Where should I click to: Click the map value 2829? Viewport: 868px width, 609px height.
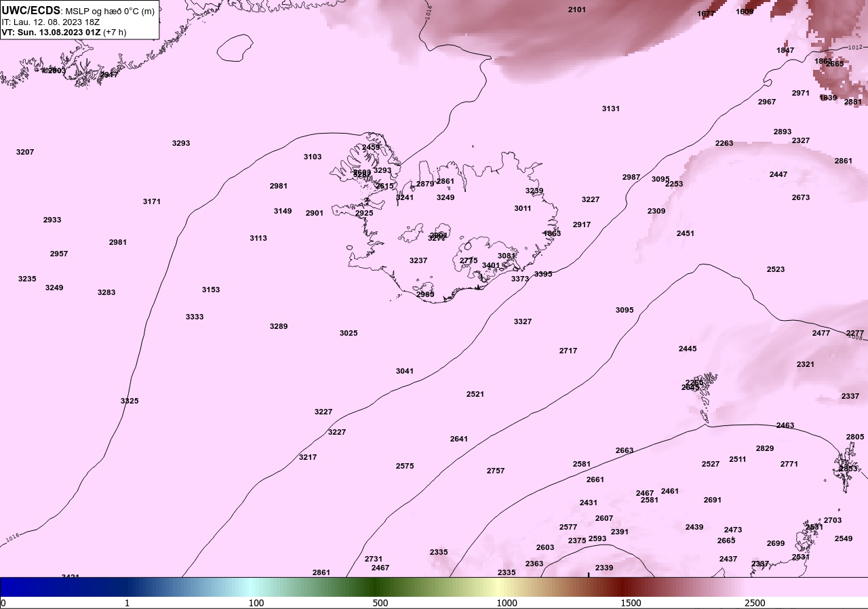click(765, 448)
